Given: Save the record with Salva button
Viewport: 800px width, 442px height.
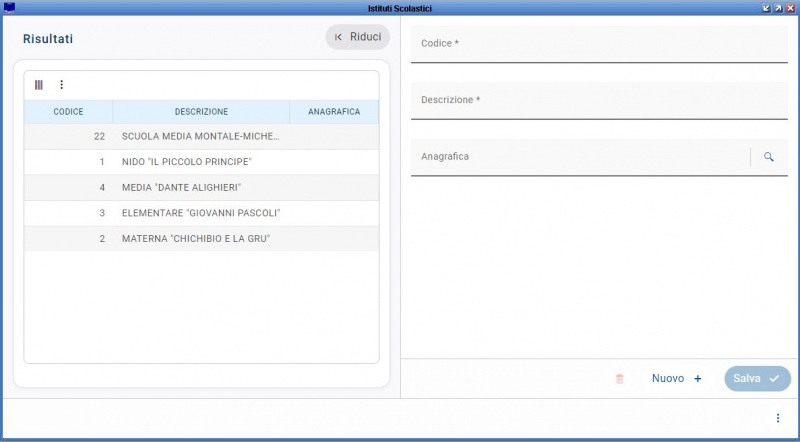Looking at the screenshot, I should tap(757, 379).
